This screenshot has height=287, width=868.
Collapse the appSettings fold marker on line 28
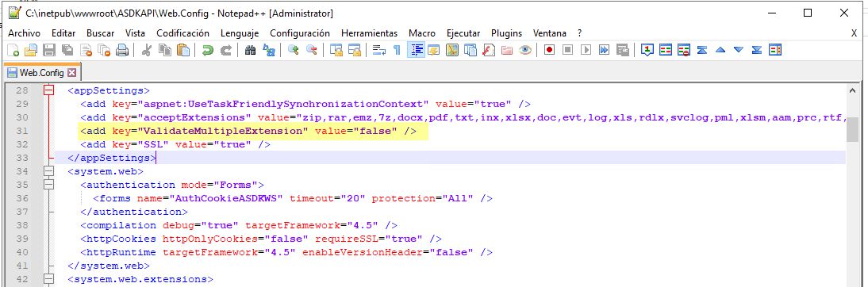point(49,90)
